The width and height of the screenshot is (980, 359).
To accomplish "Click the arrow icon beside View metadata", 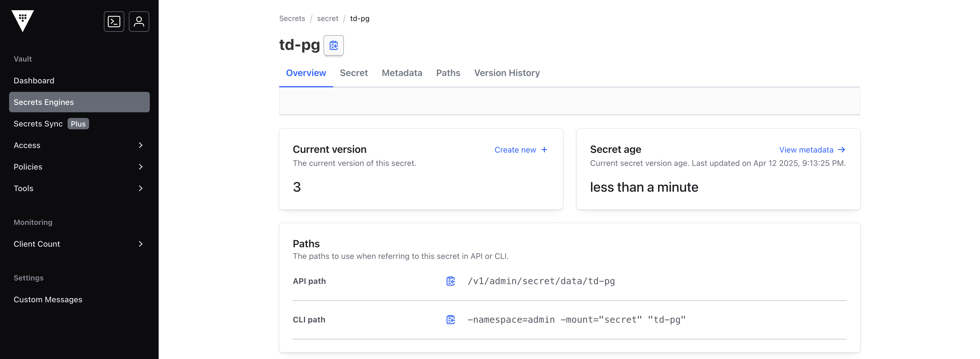I will [842, 149].
